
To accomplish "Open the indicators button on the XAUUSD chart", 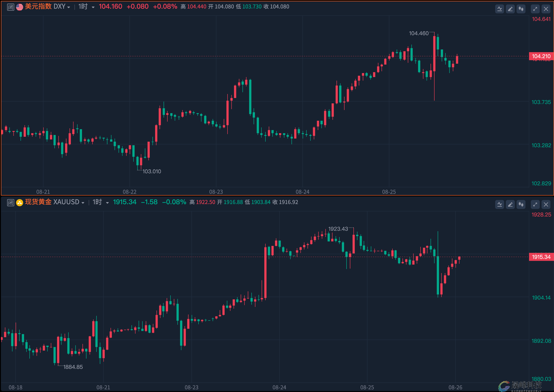I will pyautogui.click(x=499, y=205).
